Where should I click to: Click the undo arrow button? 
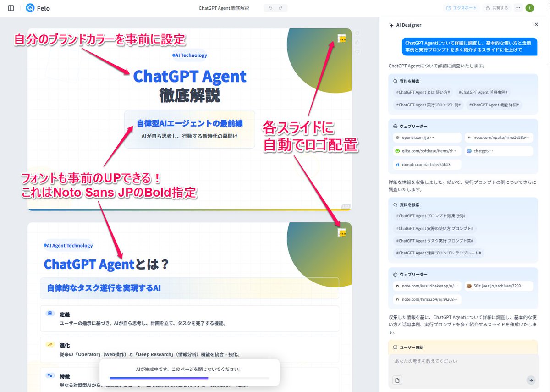270,8
